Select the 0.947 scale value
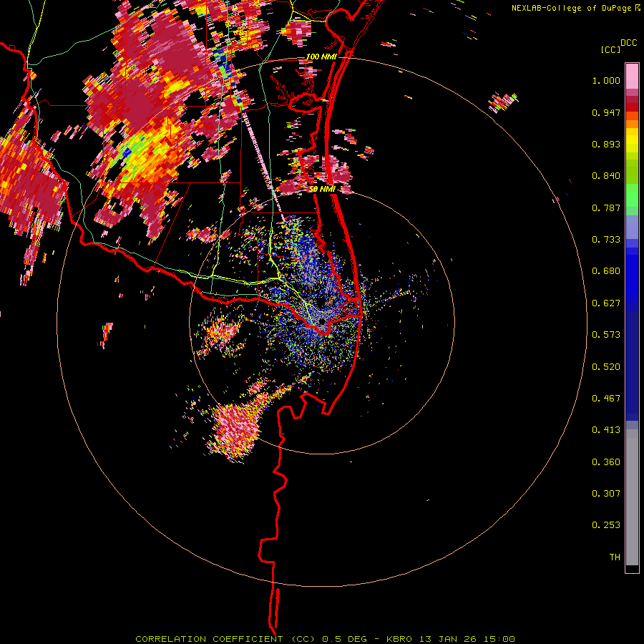This screenshot has width=644, height=644. 606,112
